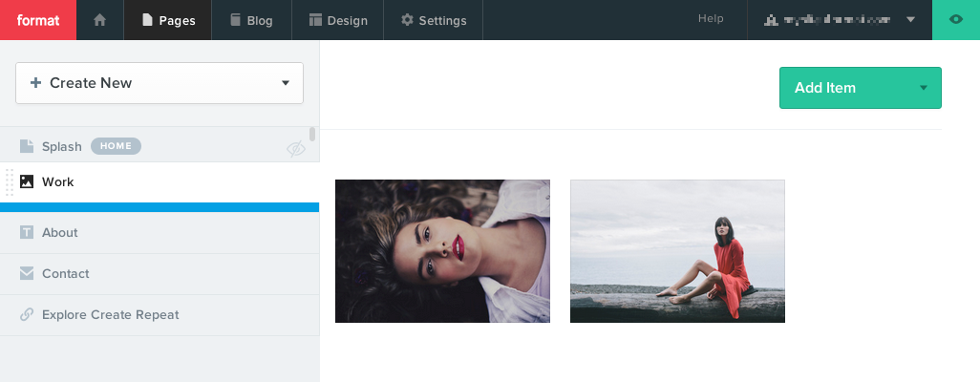Click the About text page icon
The width and height of the screenshot is (980, 382).
pyautogui.click(x=27, y=232)
